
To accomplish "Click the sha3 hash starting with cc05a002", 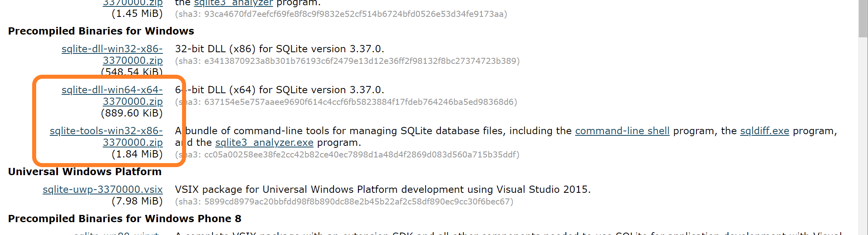I will pyautogui.click(x=347, y=155).
